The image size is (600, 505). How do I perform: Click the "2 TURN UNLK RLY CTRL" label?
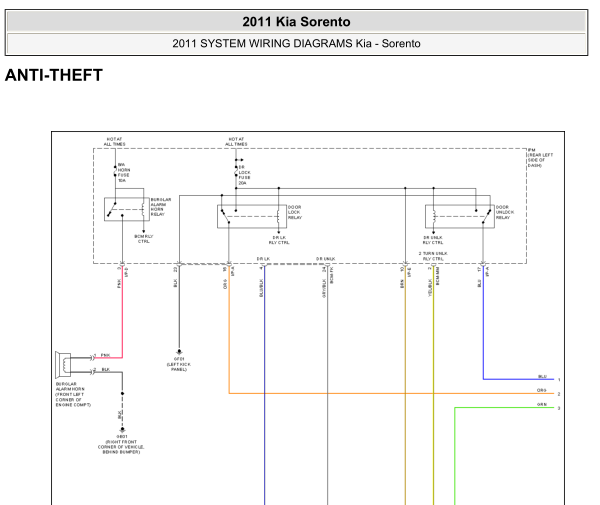(433, 256)
